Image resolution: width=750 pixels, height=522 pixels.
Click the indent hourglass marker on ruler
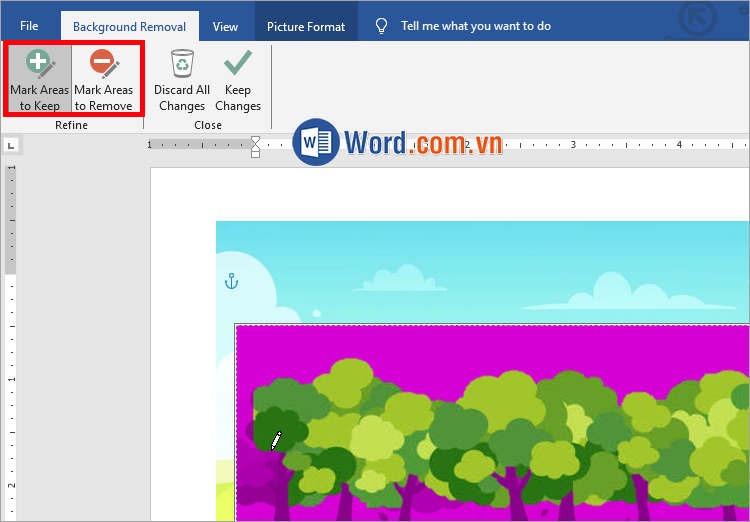point(255,146)
